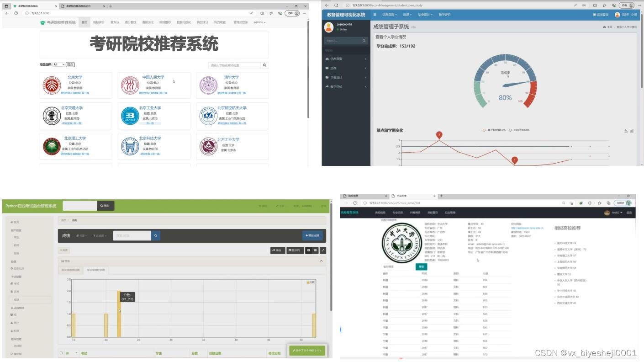Open 日志记录 in Python exam sidebar

coord(17,268)
